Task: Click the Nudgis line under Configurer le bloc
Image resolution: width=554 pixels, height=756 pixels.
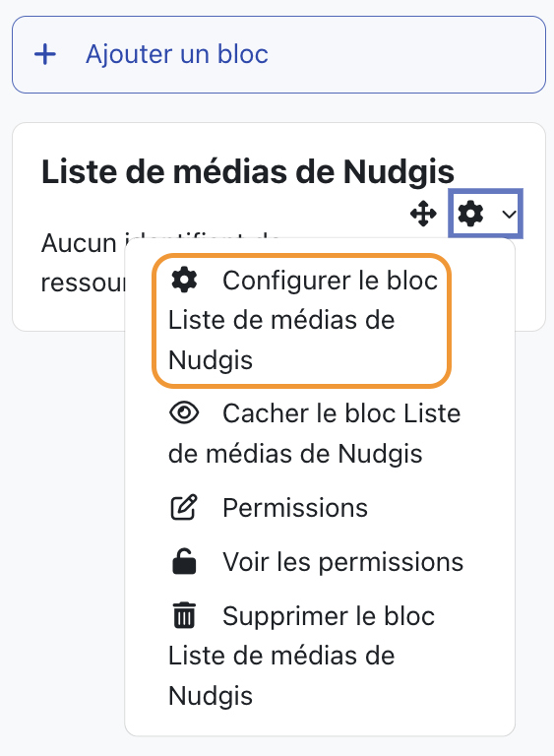Action: tap(211, 360)
